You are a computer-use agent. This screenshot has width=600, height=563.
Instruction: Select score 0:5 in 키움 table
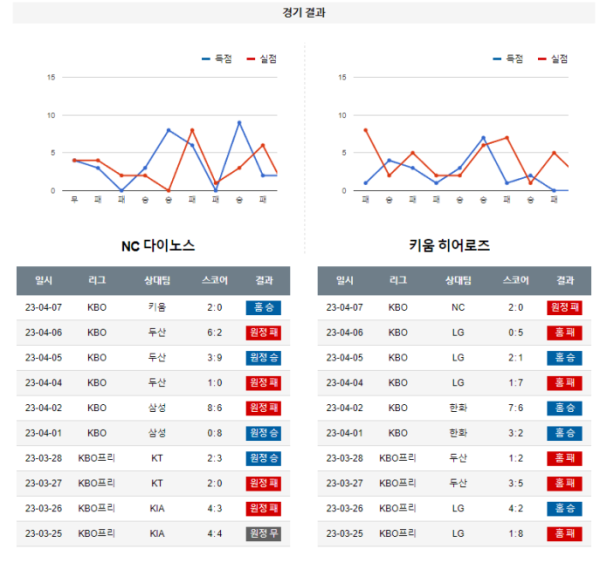click(x=516, y=333)
